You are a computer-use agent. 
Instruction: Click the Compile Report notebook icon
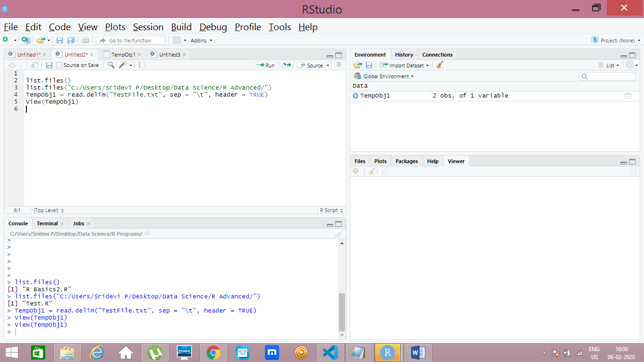141,65
